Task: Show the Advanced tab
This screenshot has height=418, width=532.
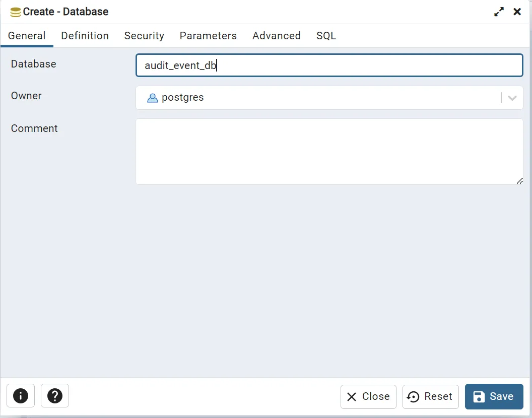Action: coord(276,36)
